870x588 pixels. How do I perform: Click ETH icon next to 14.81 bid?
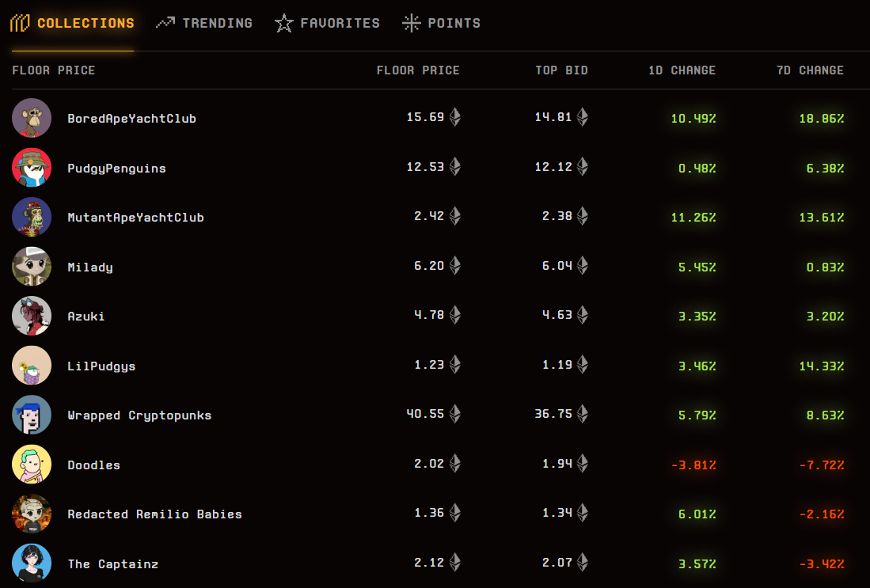tap(582, 117)
